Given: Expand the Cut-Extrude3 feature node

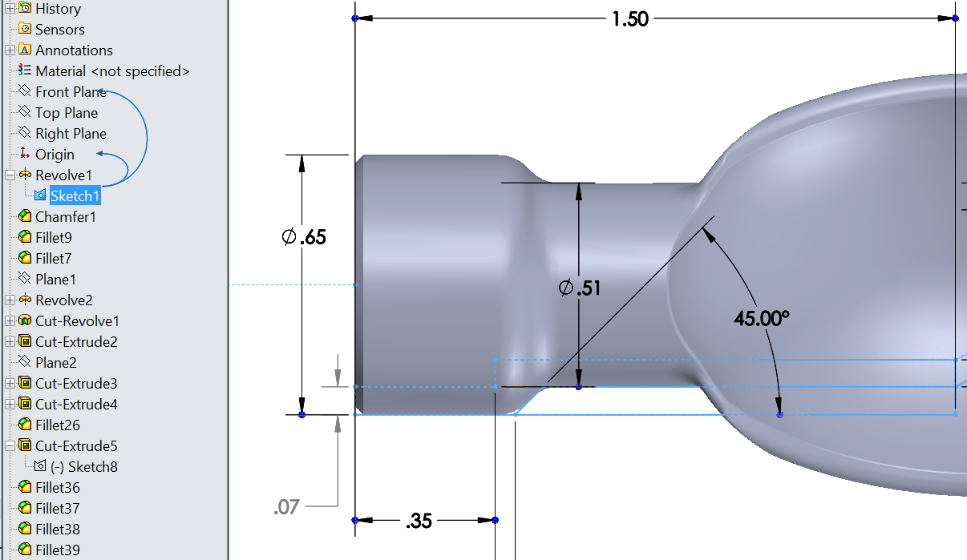Looking at the screenshot, I should point(10,383).
